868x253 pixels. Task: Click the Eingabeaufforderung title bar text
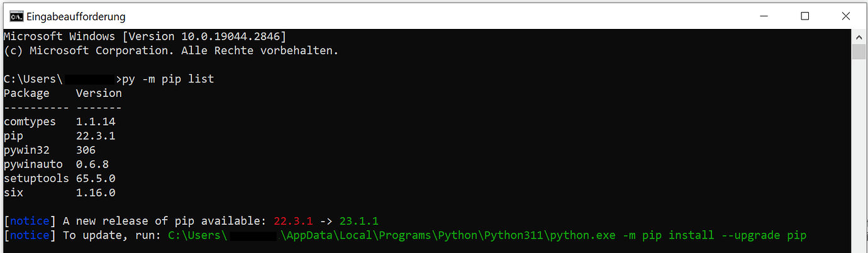pos(75,16)
